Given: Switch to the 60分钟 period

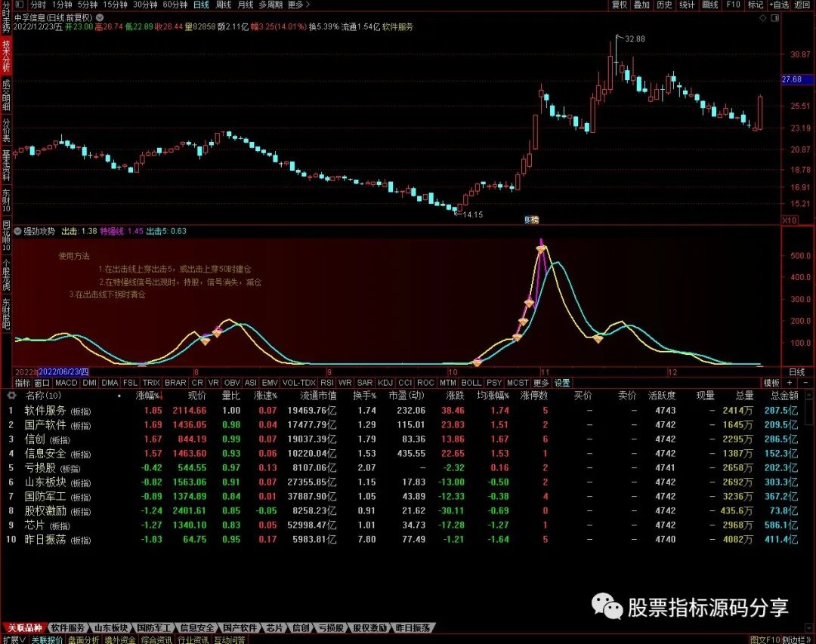Looking at the screenshot, I should pos(175,5).
